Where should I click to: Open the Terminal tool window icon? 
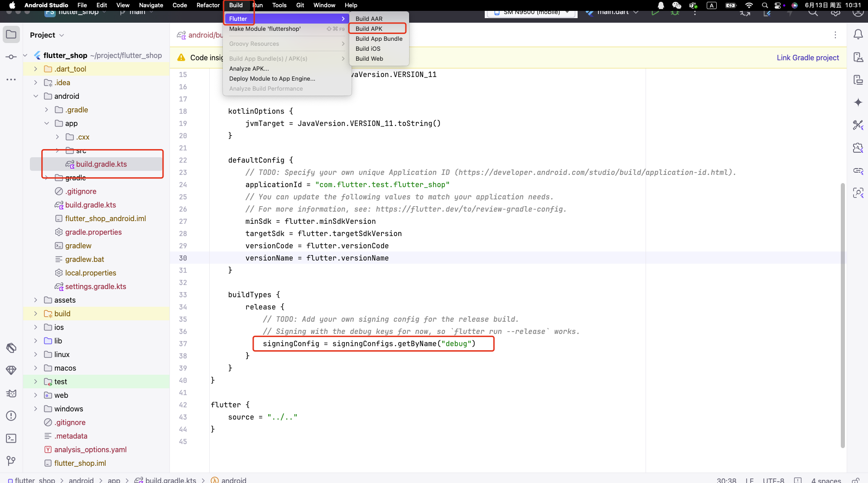[11, 439]
